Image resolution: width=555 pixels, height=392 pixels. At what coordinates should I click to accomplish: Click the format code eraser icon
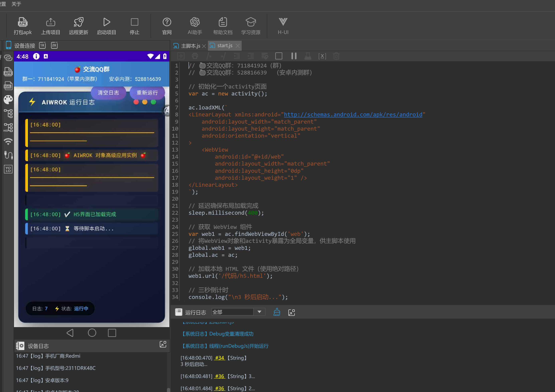[x=265, y=56]
